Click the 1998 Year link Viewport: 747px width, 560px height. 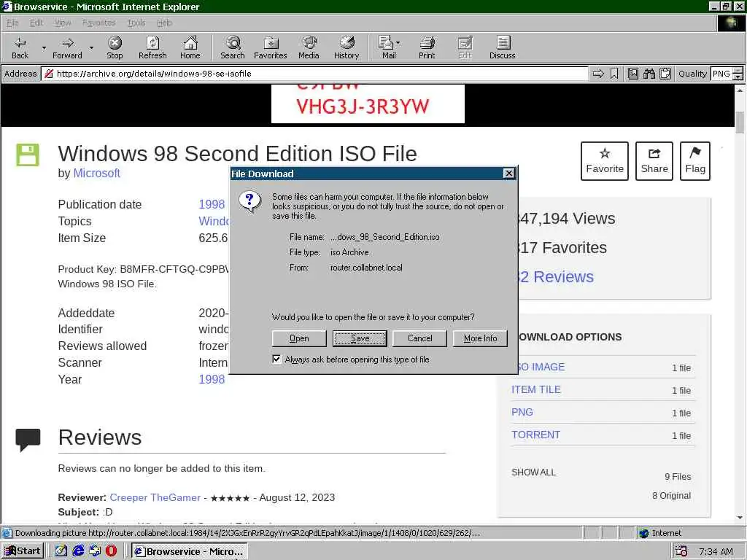pos(212,379)
